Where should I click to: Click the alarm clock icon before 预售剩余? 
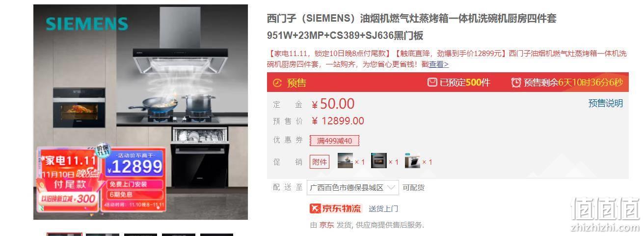pos(516,82)
